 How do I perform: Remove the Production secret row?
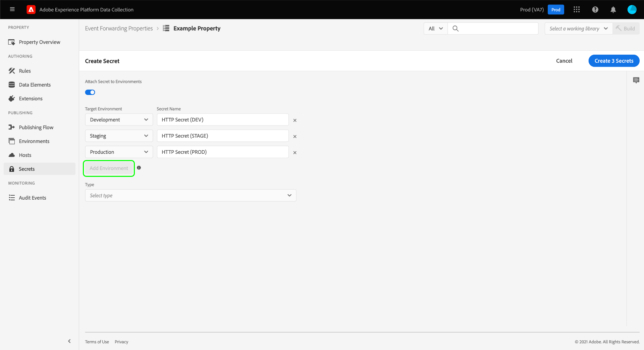295,152
